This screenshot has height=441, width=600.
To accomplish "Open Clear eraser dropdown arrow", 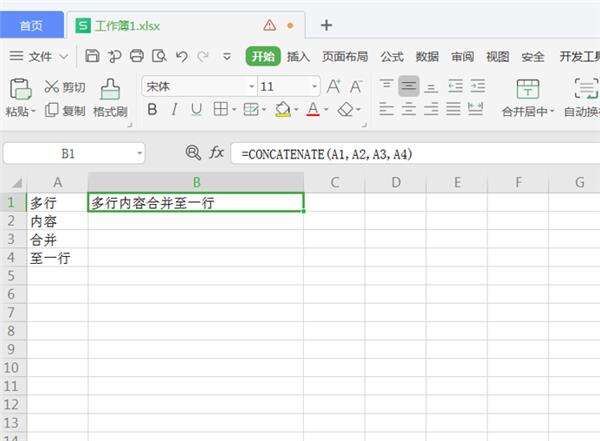I will tap(359, 110).
